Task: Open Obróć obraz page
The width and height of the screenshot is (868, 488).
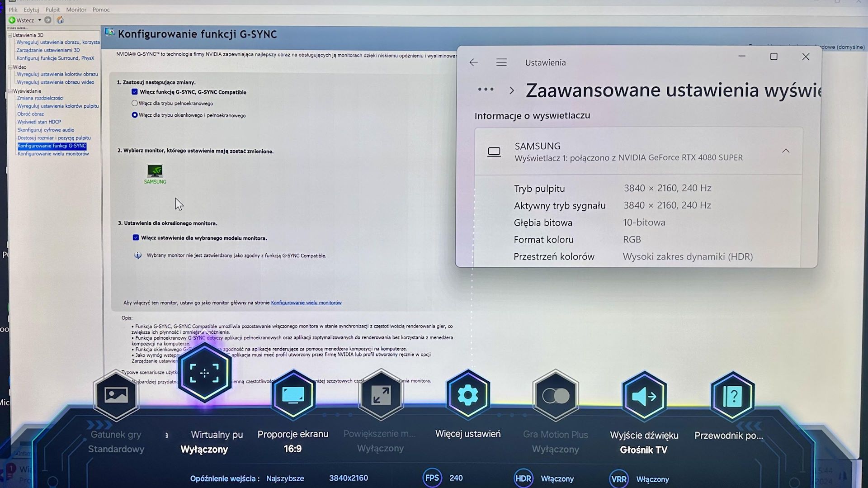Action: click(30, 114)
